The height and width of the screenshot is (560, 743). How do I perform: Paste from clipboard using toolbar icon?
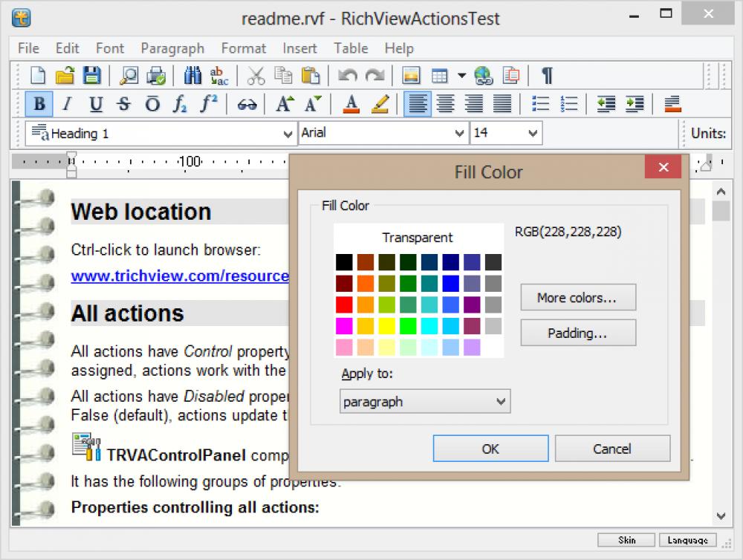(x=311, y=75)
